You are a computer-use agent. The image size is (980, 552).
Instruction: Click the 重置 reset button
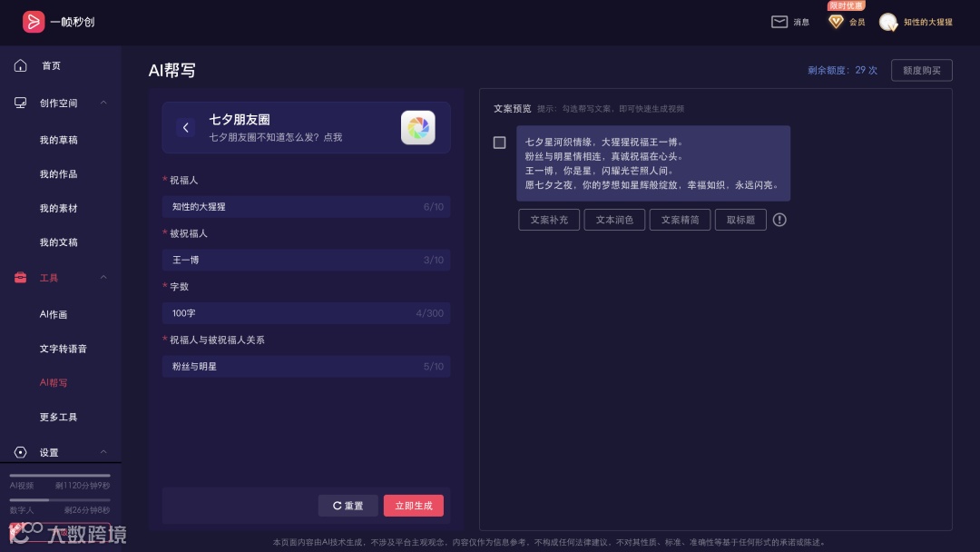[348, 506]
